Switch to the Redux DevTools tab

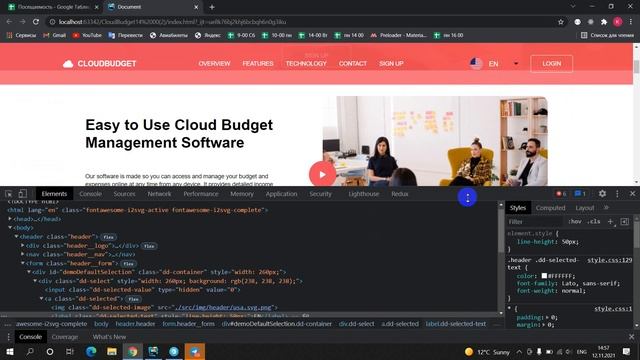400,194
